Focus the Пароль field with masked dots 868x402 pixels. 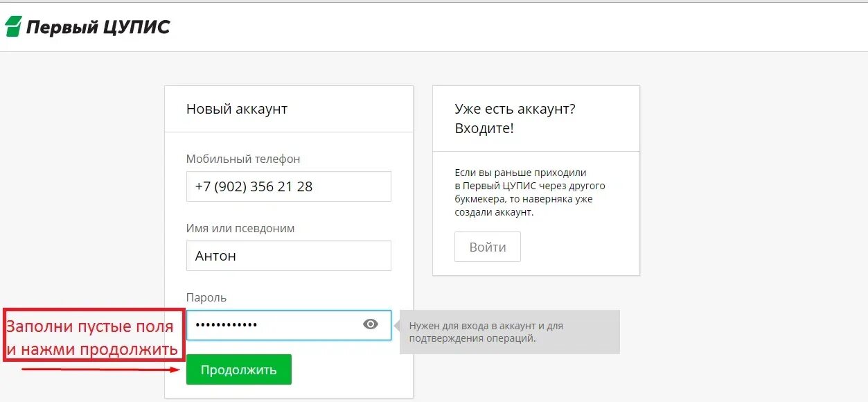click(x=288, y=324)
